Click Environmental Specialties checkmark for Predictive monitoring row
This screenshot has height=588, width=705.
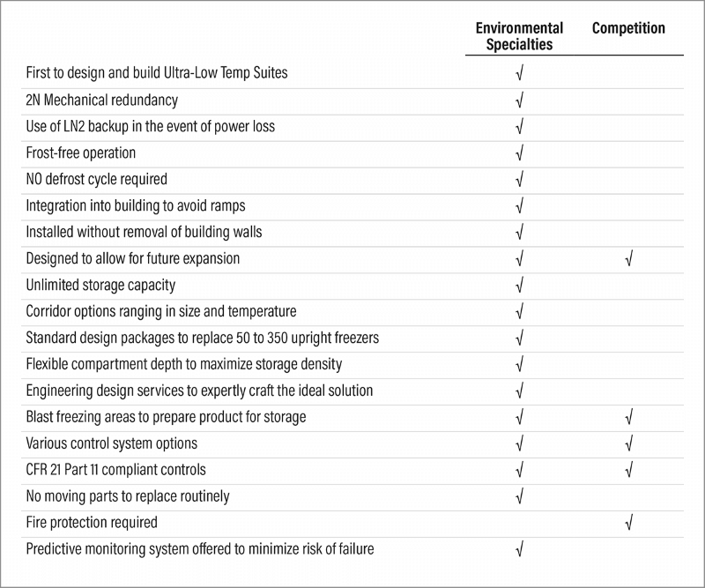click(519, 550)
